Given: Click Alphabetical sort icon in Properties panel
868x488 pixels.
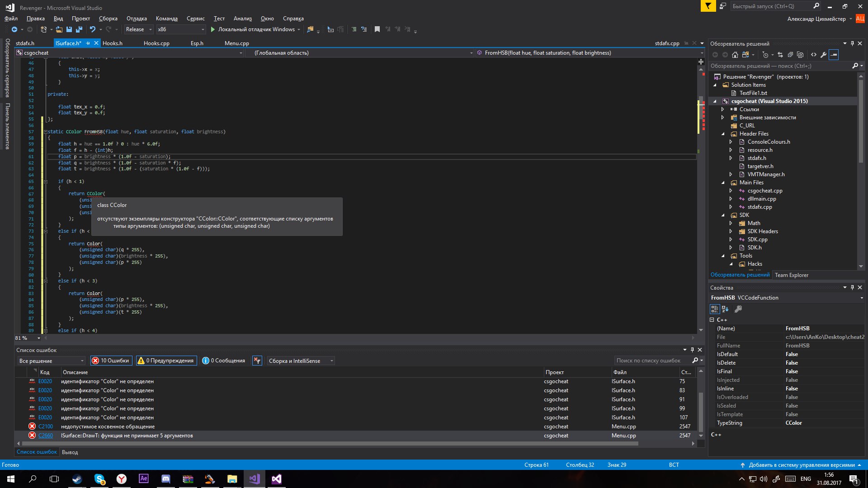Looking at the screenshot, I should 725,309.
